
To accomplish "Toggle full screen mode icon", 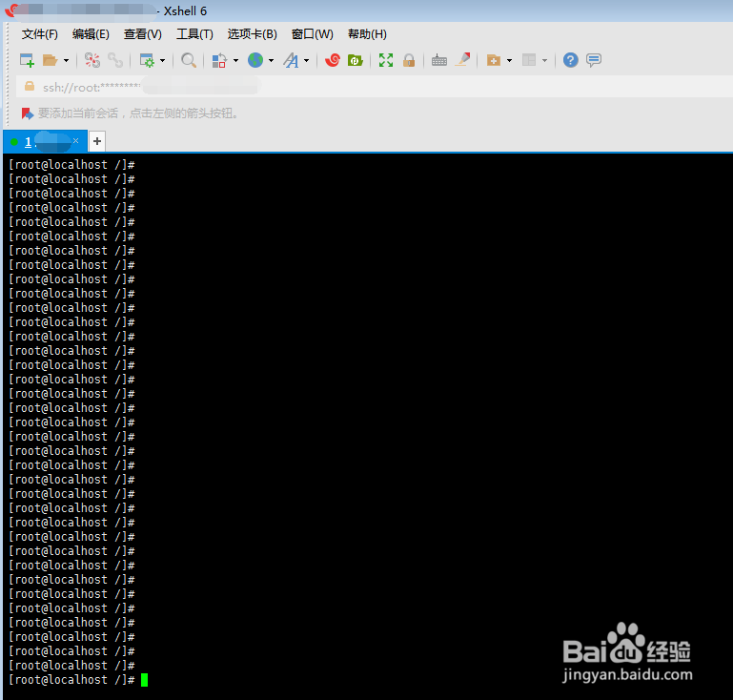I will point(386,60).
